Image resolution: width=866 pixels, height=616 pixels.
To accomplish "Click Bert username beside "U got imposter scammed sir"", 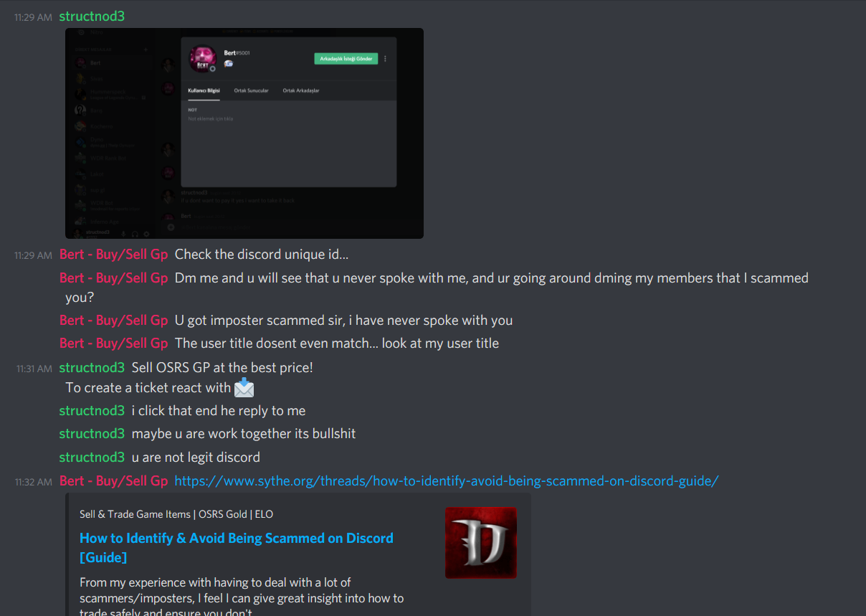I will tap(113, 321).
